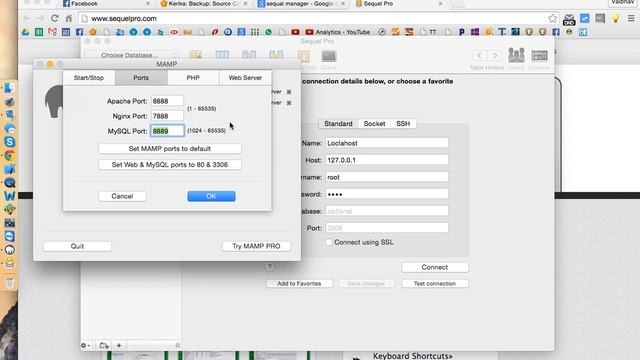Click the Test connection button
640x360 pixels.
click(435, 284)
